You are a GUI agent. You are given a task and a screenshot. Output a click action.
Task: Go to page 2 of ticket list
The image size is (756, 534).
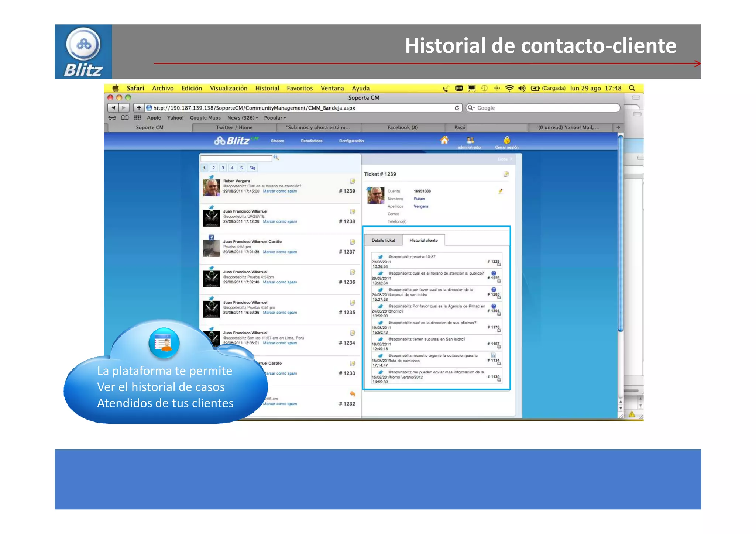214,168
